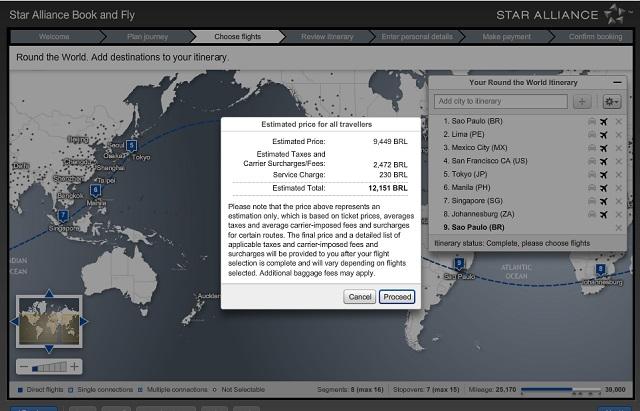
Task: Click the 'Direct flights' legend entry
Action: coord(40,390)
